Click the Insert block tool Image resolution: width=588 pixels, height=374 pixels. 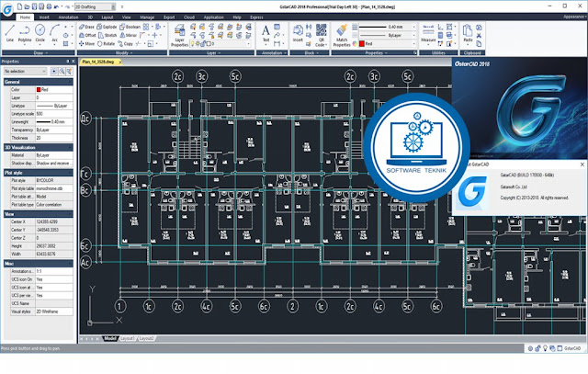click(x=298, y=33)
